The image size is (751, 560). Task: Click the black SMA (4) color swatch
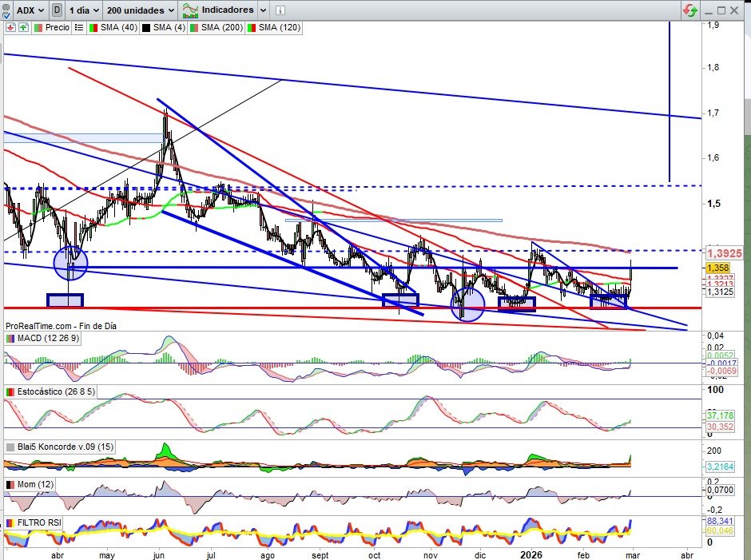(145, 28)
